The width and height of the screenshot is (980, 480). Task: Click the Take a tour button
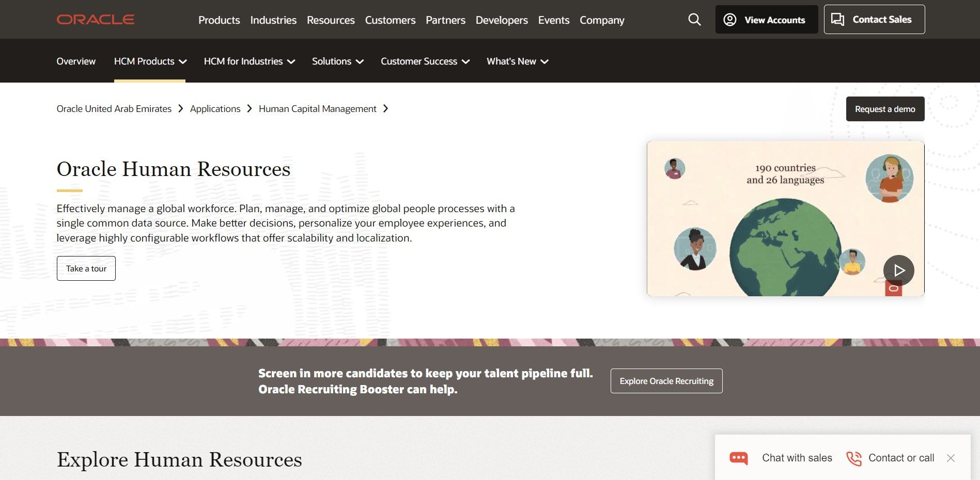point(86,268)
